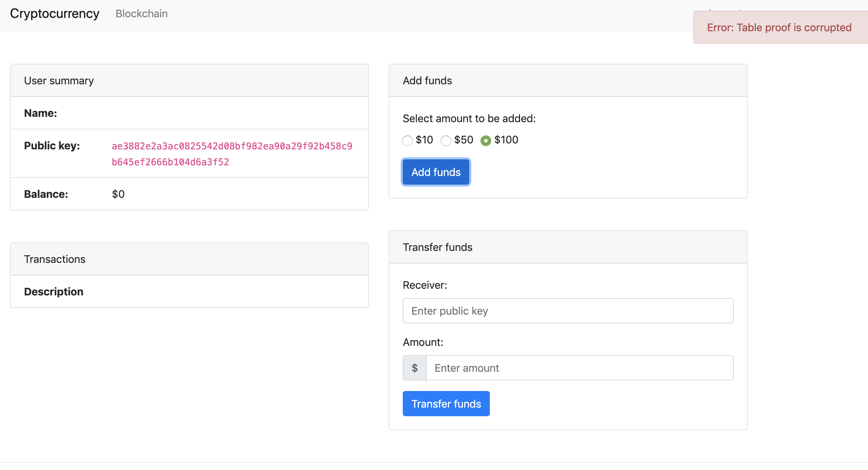Click the Balance value showing $0
This screenshot has width=868, height=470.
[x=118, y=194]
